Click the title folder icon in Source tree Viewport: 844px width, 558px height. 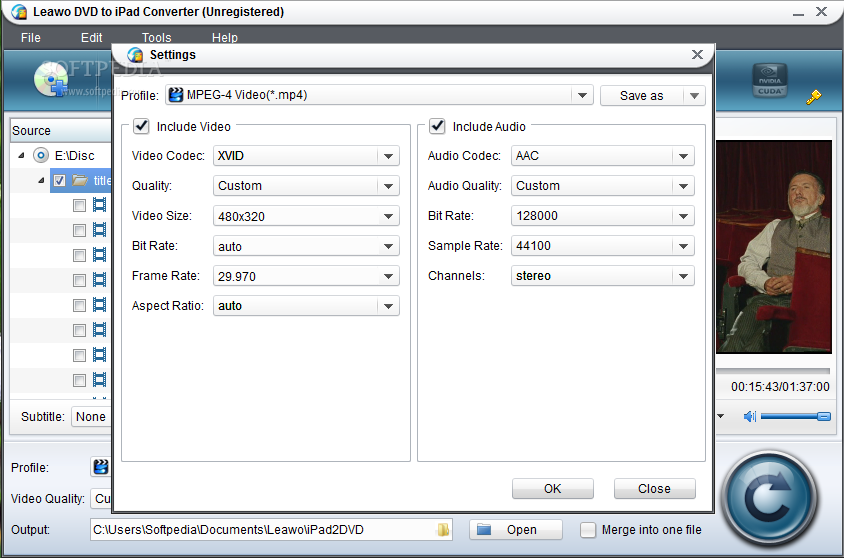80,180
